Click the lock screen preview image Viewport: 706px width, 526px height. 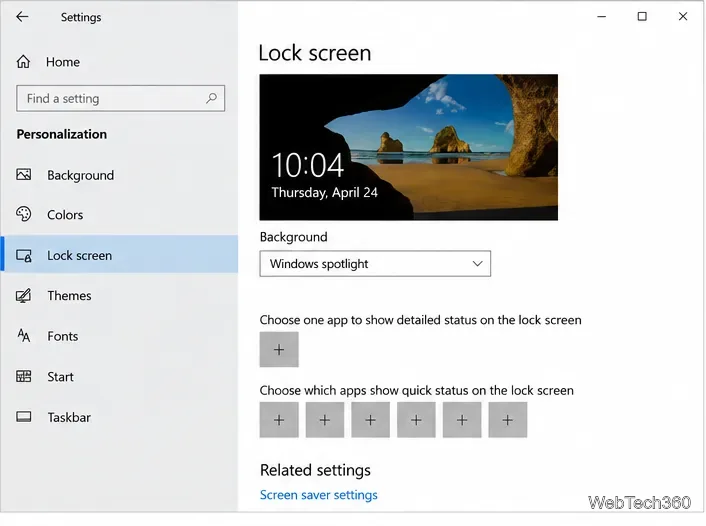click(x=408, y=147)
